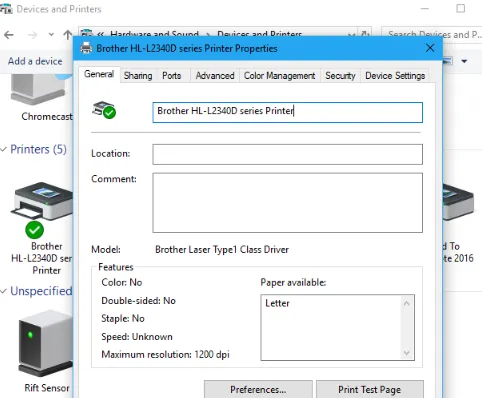This screenshot has height=398, width=482.
Task: Click Hardware and Sound breadcrumb
Action: (x=154, y=34)
